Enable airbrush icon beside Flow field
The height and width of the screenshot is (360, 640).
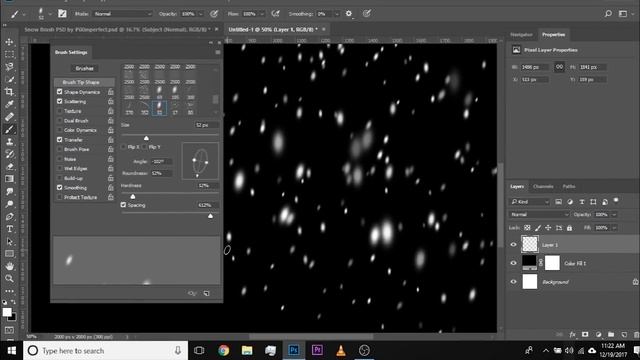276,14
